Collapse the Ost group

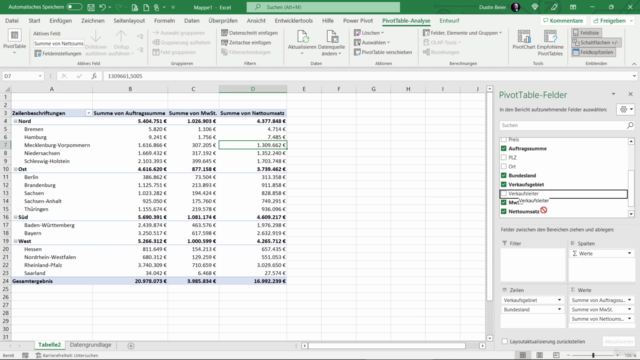click(x=15, y=169)
